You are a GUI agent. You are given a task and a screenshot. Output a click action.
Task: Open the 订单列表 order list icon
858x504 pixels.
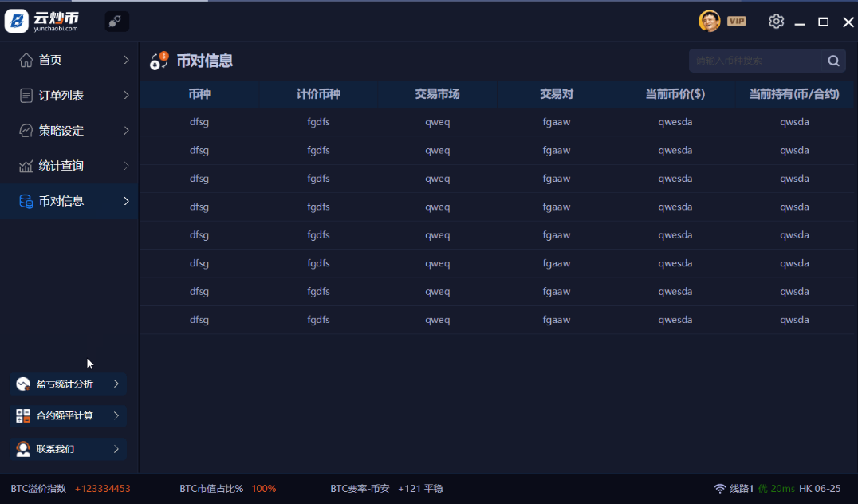(26, 95)
